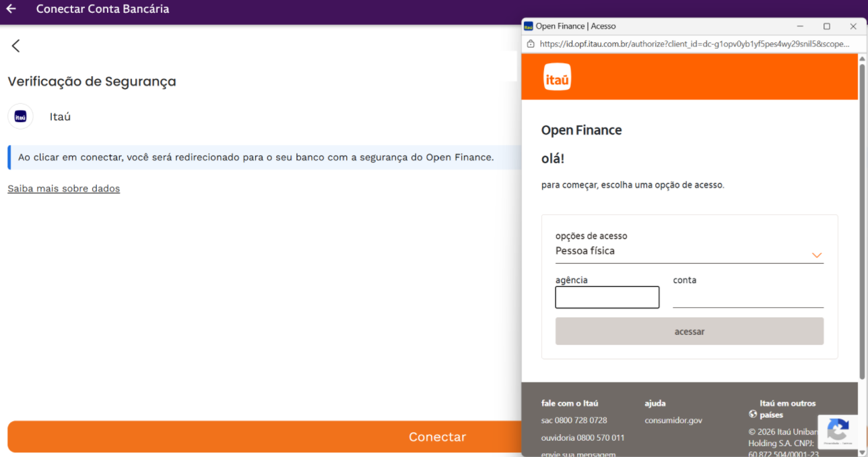
Task: Click the Itaú em outros países link
Action: [x=782, y=409]
